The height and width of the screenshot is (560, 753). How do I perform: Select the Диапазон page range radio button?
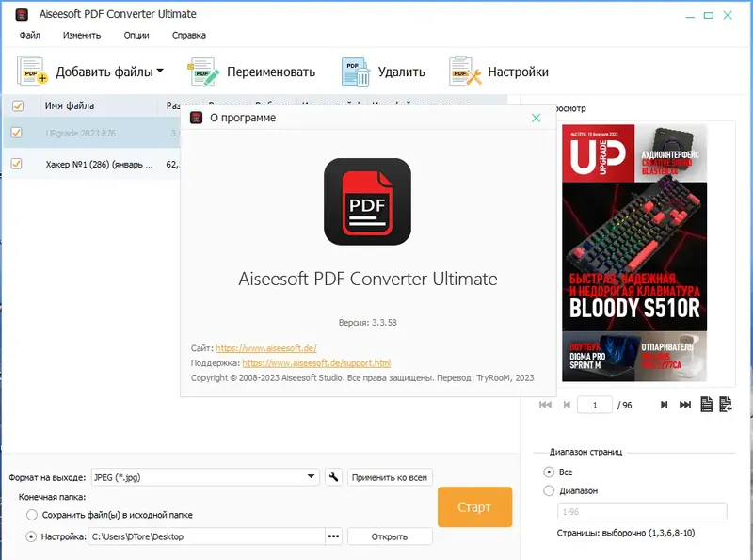point(548,490)
